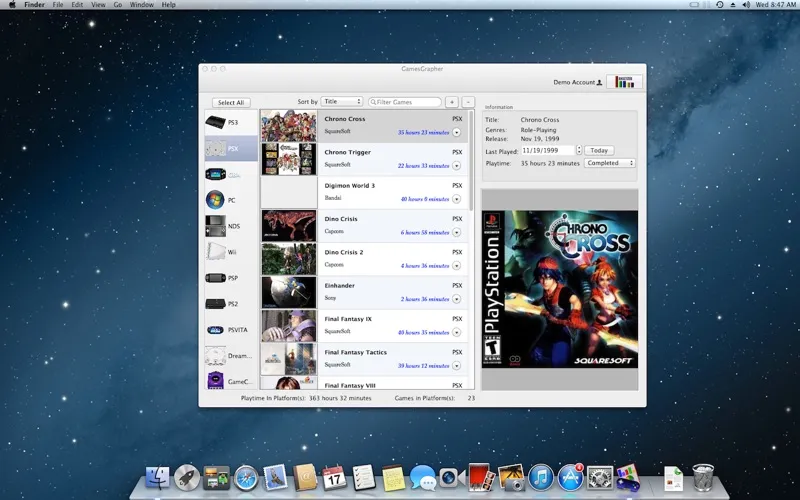Select the Wii platform

232,252
